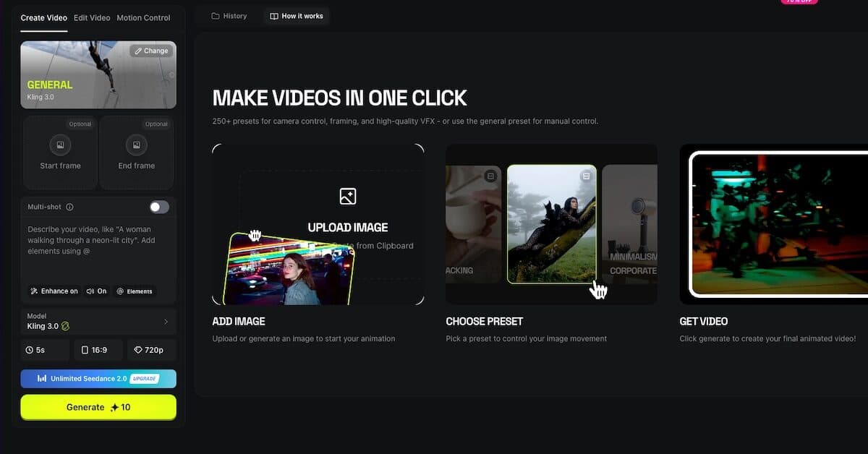Open the 5s duration dropdown
This screenshot has width=868, height=454.
(x=45, y=350)
